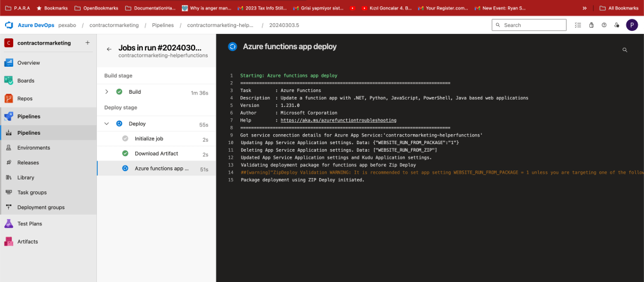Open the DocumentationHa... bookmark folder
Viewport: 644px width, 282px height.
(x=150, y=8)
